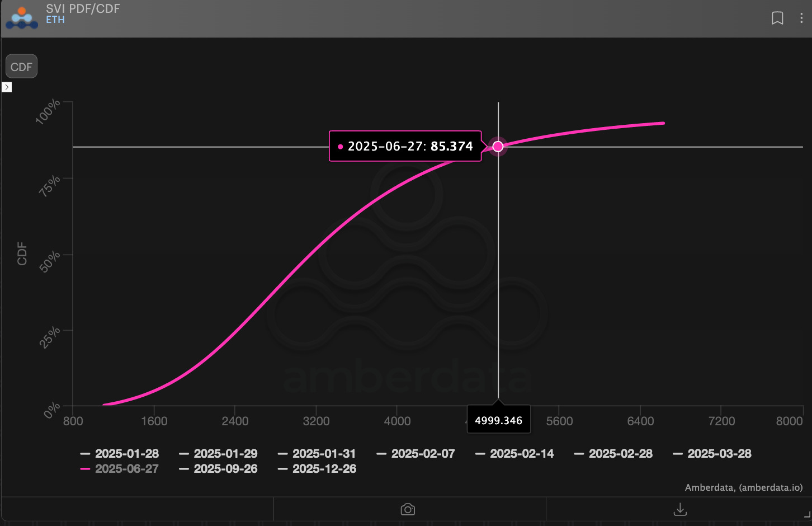Take a chart snapshot with the camera icon
The image size is (812, 526).
pyautogui.click(x=408, y=509)
